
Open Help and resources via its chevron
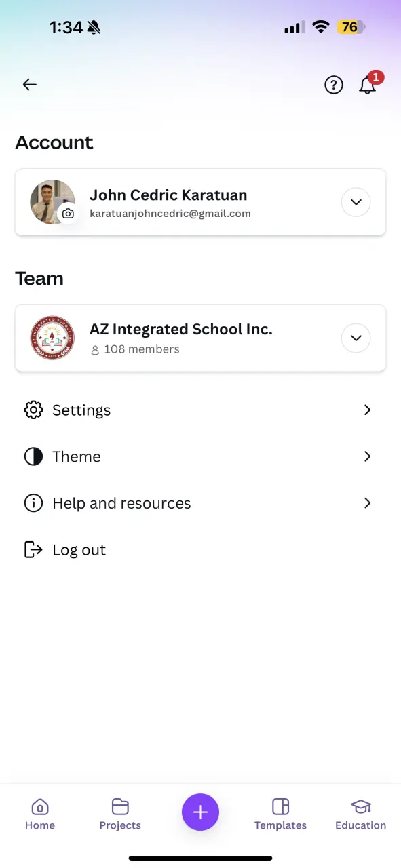pyautogui.click(x=367, y=503)
